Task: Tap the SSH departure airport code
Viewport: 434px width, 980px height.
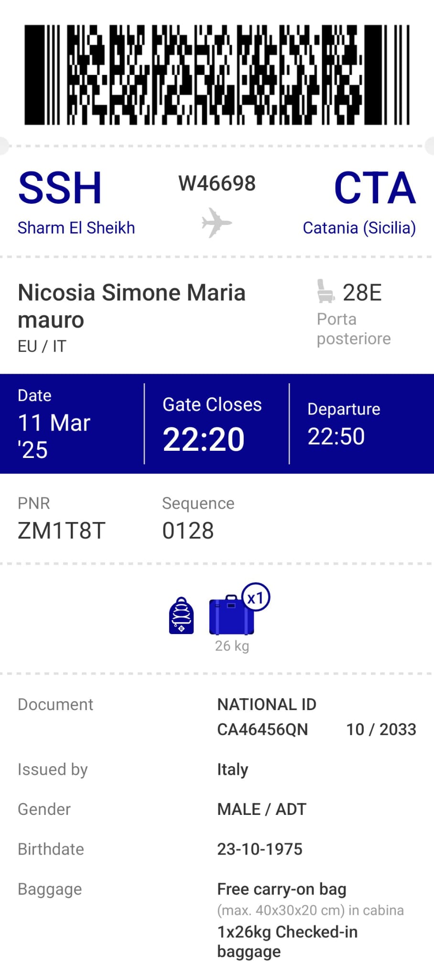Action: tap(60, 188)
